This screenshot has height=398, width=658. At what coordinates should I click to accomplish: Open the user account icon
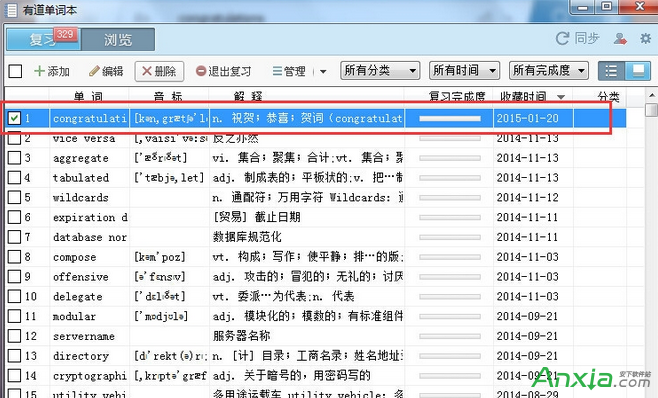620,39
